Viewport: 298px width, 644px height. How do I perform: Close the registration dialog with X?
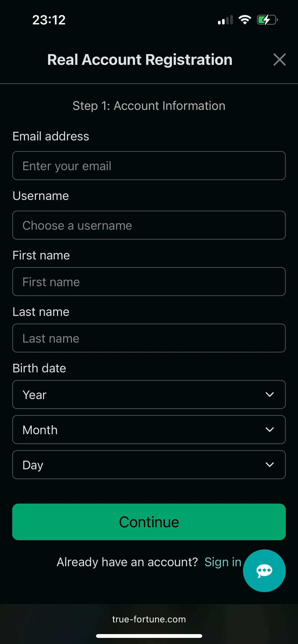click(279, 60)
